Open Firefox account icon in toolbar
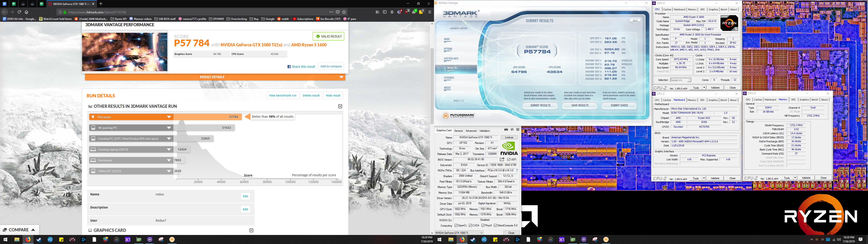 click(x=392, y=12)
